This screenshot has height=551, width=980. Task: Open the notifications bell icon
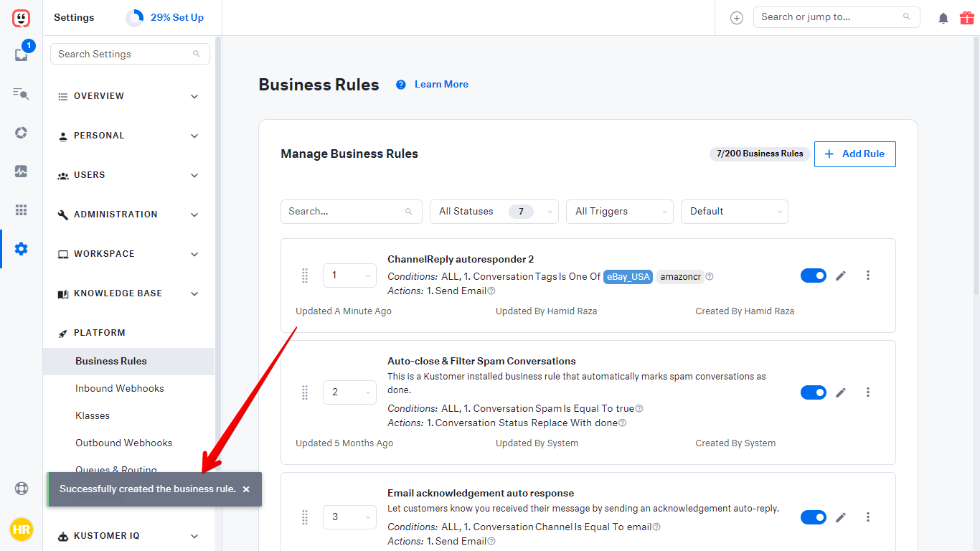(943, 18)
